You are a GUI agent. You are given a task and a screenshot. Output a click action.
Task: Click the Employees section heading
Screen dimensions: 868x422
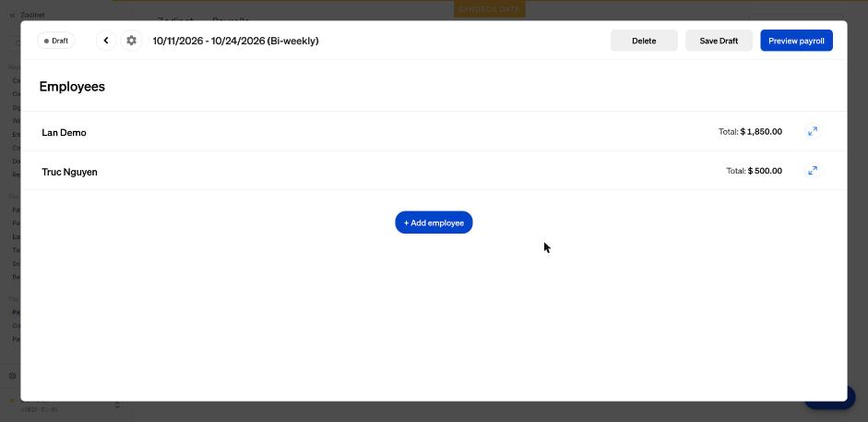(x=72, y=87)
